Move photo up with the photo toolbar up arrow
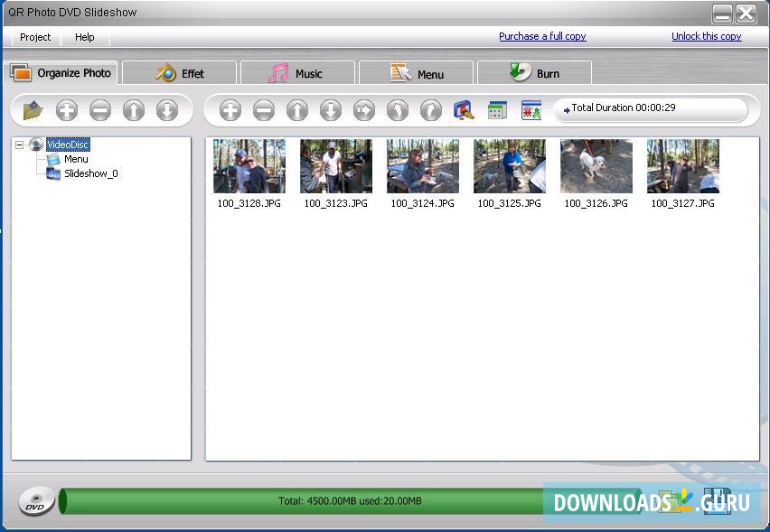The width and height of the screenshot is (770, 532). tap(297, 110)
